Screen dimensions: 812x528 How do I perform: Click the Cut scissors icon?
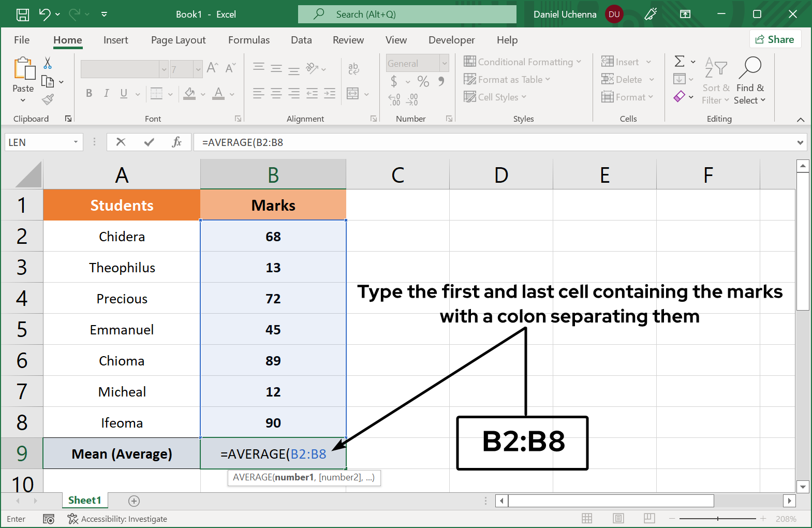[48, 63]
